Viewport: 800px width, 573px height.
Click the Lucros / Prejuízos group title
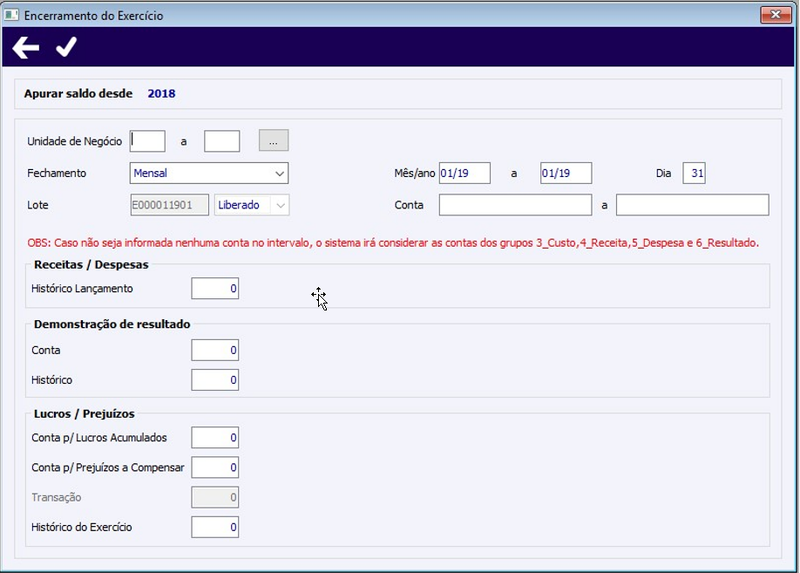click(x=84, y=414)
